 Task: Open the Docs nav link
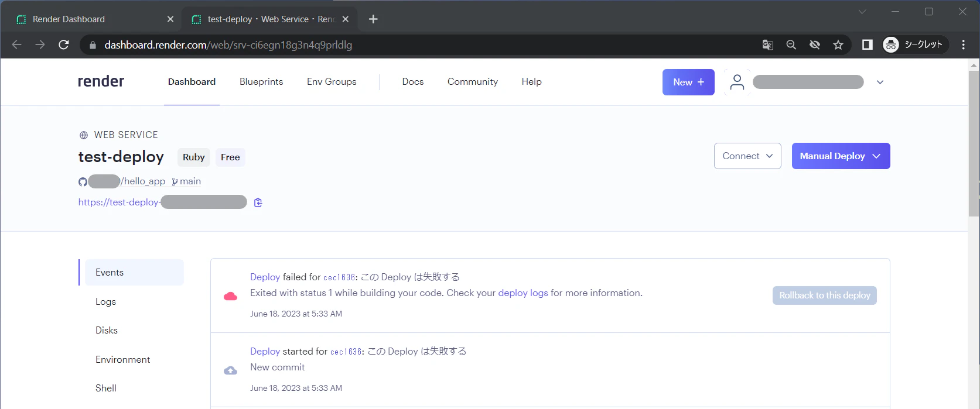point(413,82)
